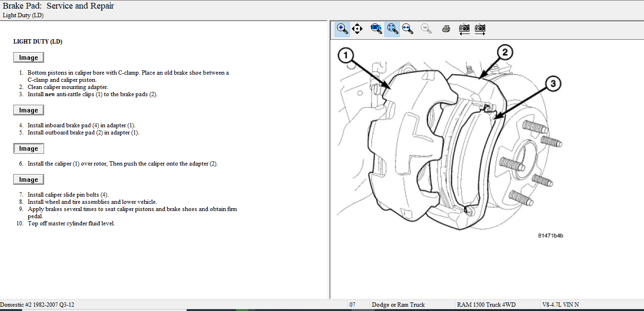Screen dimensions: 644x311
Task: Click the grayed zoom out magnifier
Action: (426, 29)
